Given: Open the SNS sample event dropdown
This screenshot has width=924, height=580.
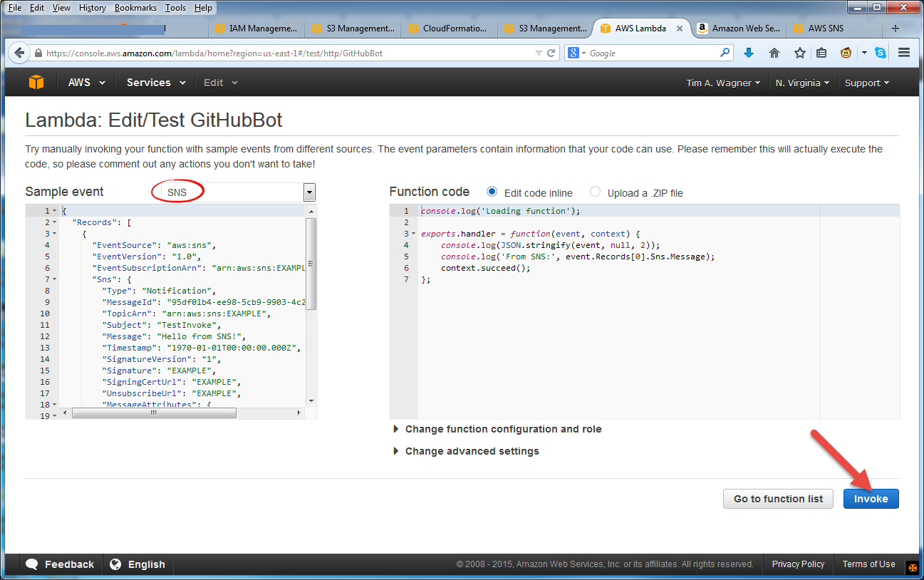Looking at the screenshot, I should (308, 192).
